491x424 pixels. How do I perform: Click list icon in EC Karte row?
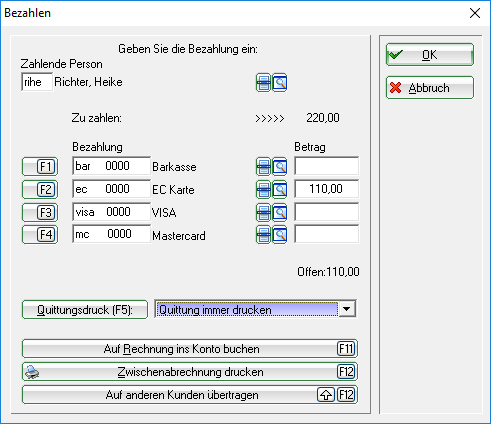(263, 189)
